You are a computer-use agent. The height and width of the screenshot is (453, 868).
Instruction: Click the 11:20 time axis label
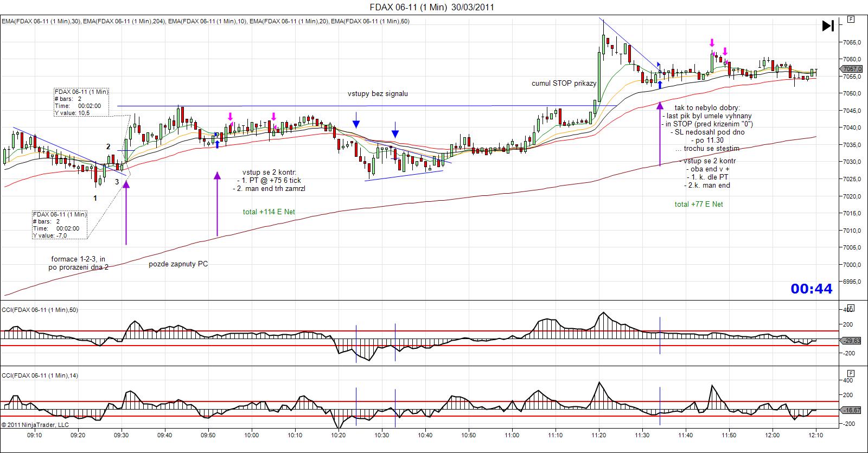pos(599,435)
